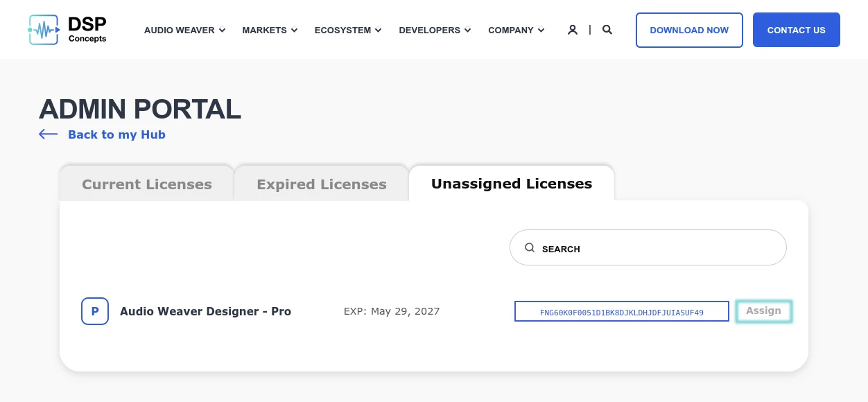Switch to the Expired Licenses tab
Screen dimensions: 868x402
[322, 184]
